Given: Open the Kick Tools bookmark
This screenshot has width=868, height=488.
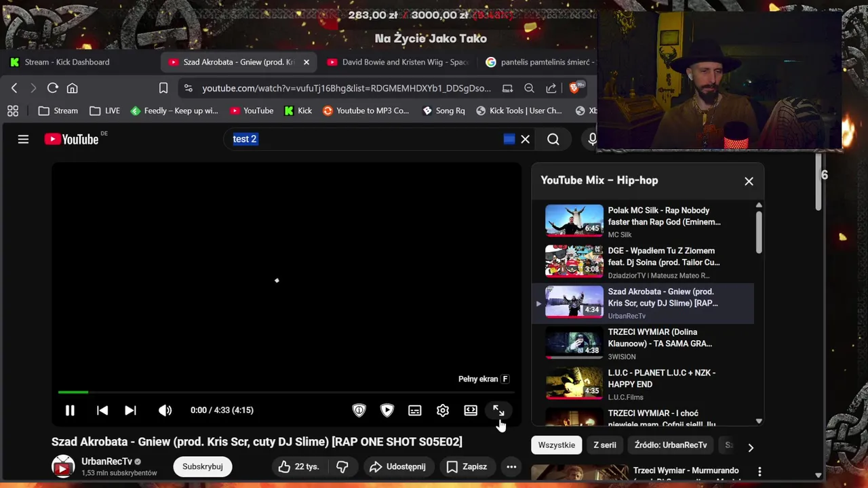Looking at the screenshot, I should click(x=519, y=110).
